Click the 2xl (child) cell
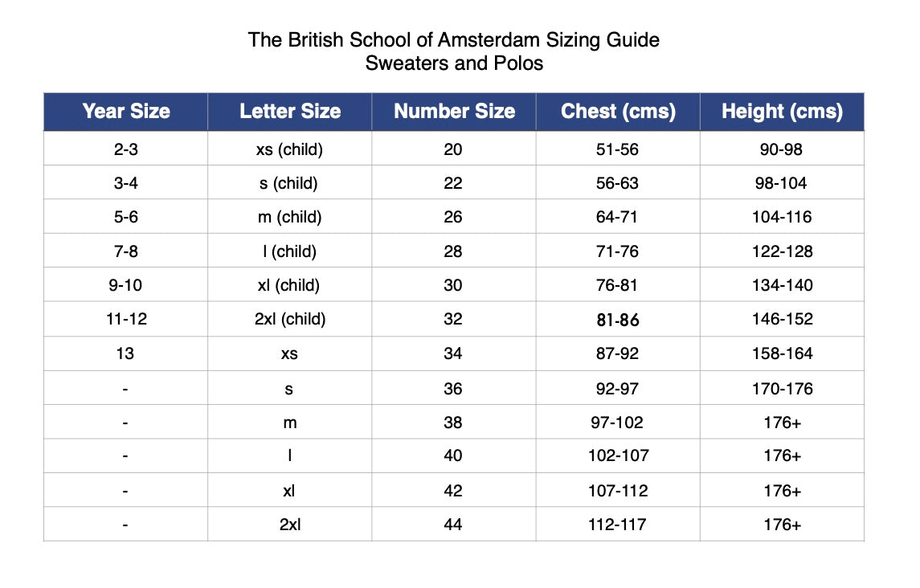This screenshot has height=588, width=920. tap(289, 319)
